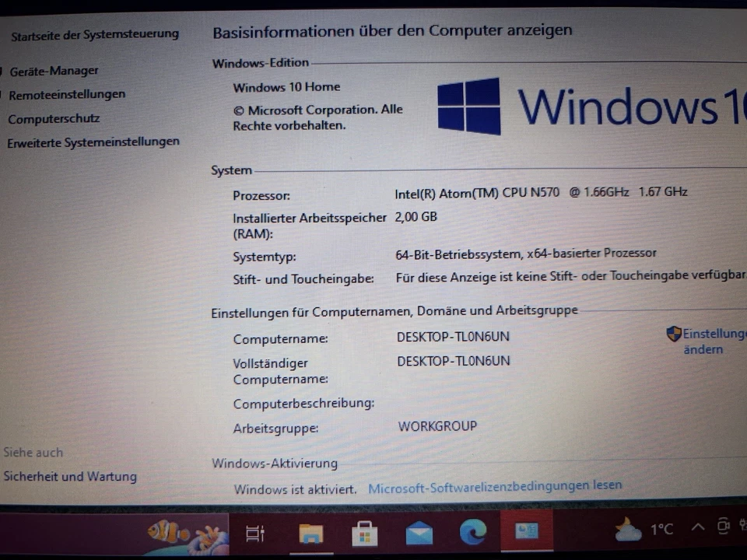Open Erweiterte Systemeinstellungen
Screen dimensions: 747x560
[93, 142]
